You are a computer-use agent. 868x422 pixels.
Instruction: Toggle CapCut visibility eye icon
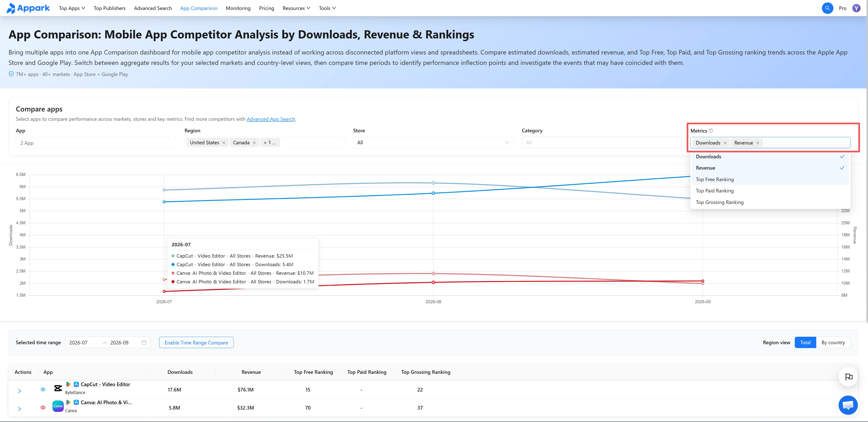click(x=43, y=389)
